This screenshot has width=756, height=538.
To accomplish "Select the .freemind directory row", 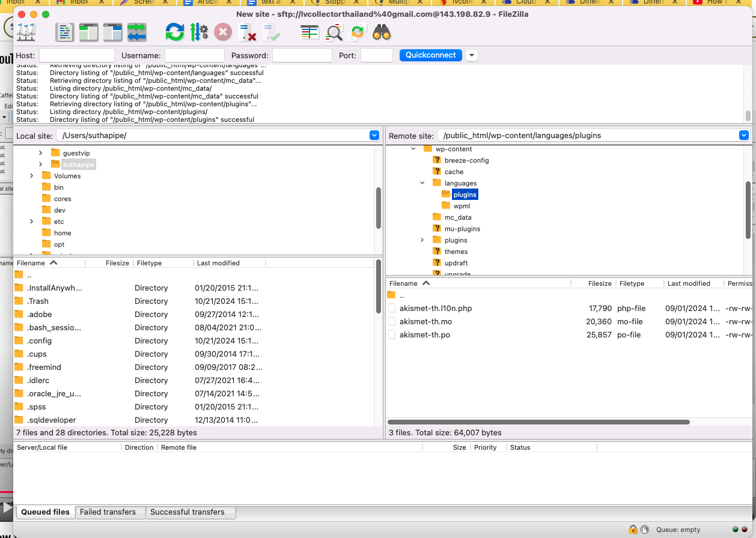I will pyautogui.click(x=194, y=367).
